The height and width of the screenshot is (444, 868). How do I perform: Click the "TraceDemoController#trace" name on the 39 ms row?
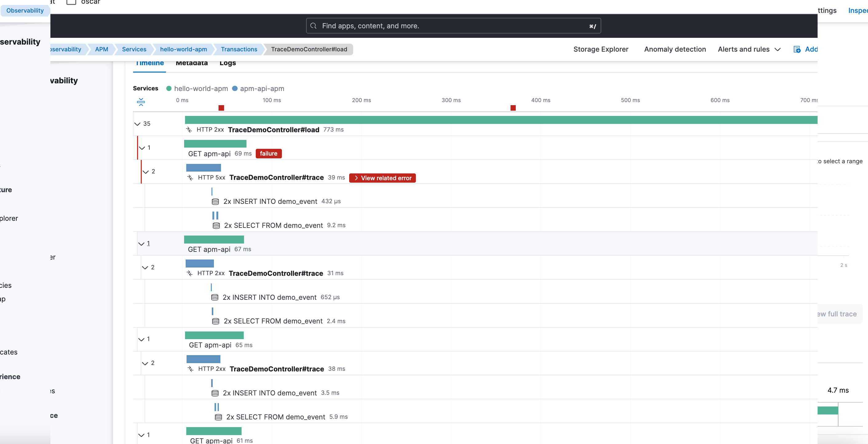point(277,178)
